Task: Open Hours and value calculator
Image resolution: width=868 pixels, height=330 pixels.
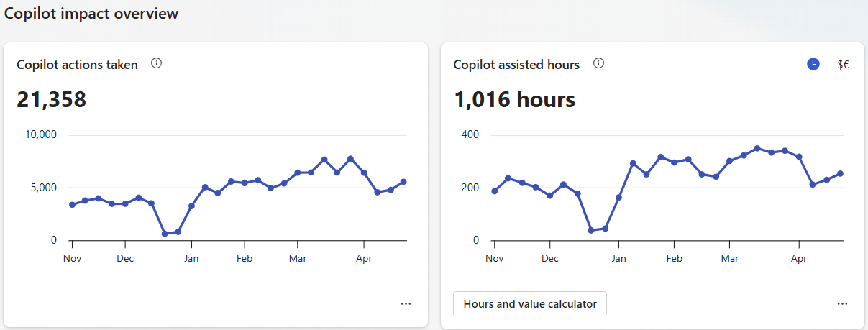Action: click(x=530, y=303)
